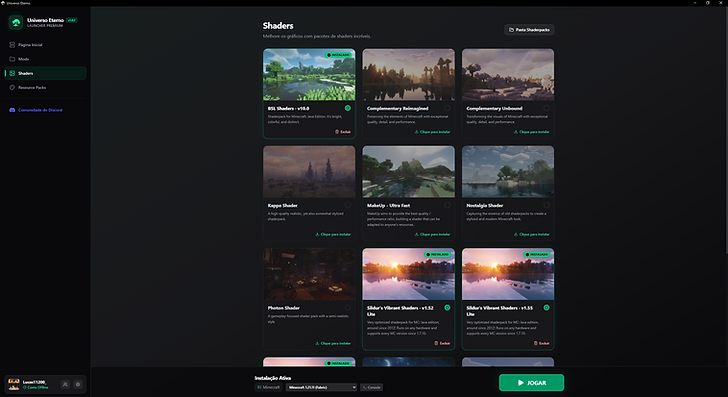Toggle Sildur's Vibrant Shaders v1.55 Lite checkmark

point(546,308)
